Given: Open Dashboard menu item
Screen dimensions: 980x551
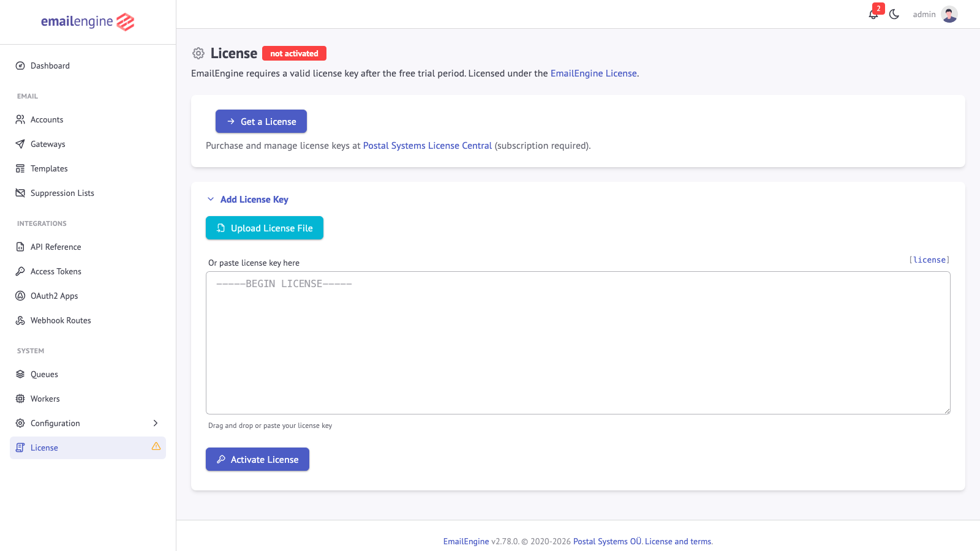Looking at the screenshot, I should coord(88,66).
